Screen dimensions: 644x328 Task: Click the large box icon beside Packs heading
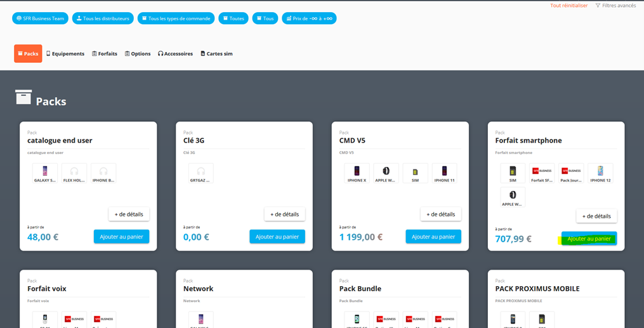(23, 97)
